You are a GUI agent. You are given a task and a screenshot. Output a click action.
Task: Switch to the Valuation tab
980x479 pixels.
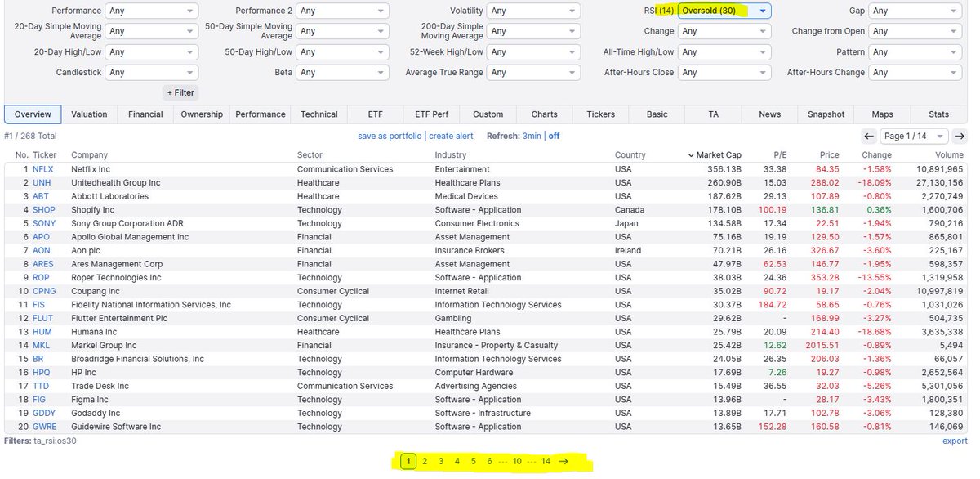click(x=90, y=114)
